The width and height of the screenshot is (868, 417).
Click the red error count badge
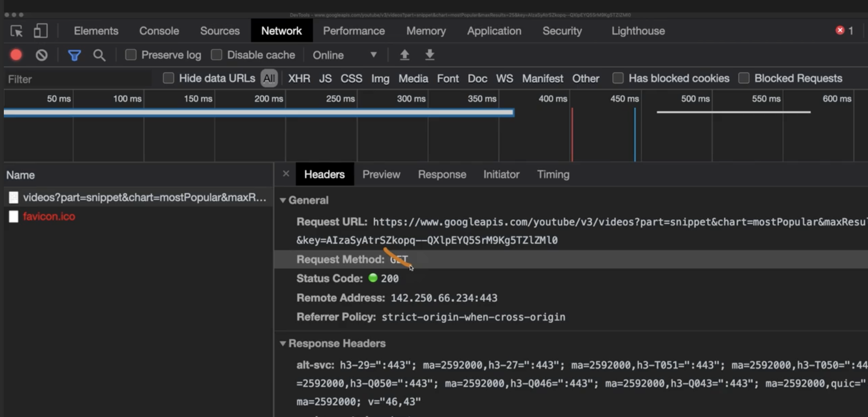(840, 30)
